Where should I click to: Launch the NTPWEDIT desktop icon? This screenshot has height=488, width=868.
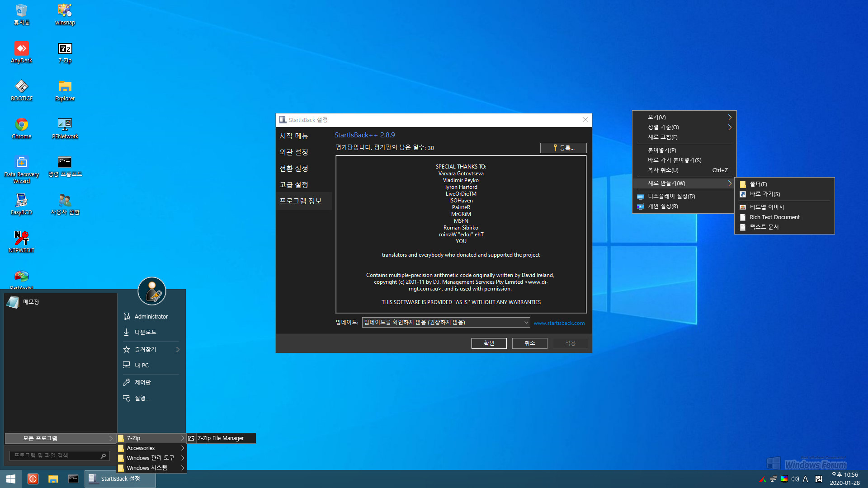(x=21, y=242)
